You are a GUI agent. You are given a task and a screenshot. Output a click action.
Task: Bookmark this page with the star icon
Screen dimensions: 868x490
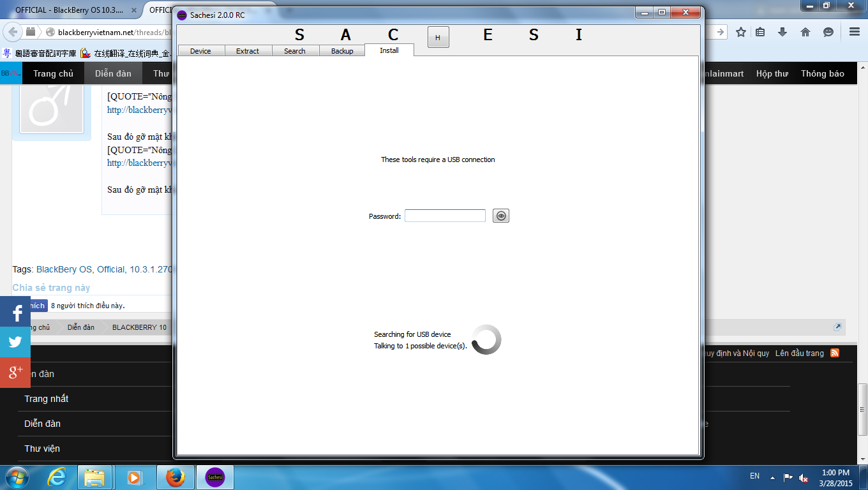pos(740,32)
